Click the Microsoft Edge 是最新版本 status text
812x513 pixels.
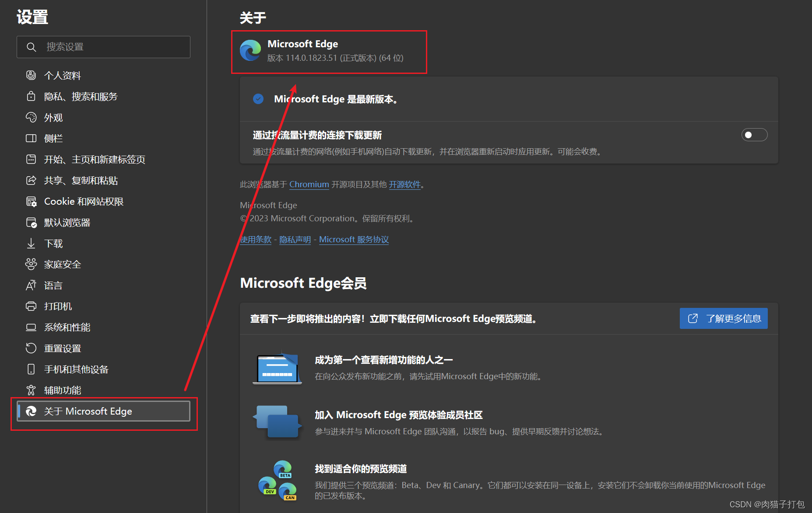coord(336,99)
